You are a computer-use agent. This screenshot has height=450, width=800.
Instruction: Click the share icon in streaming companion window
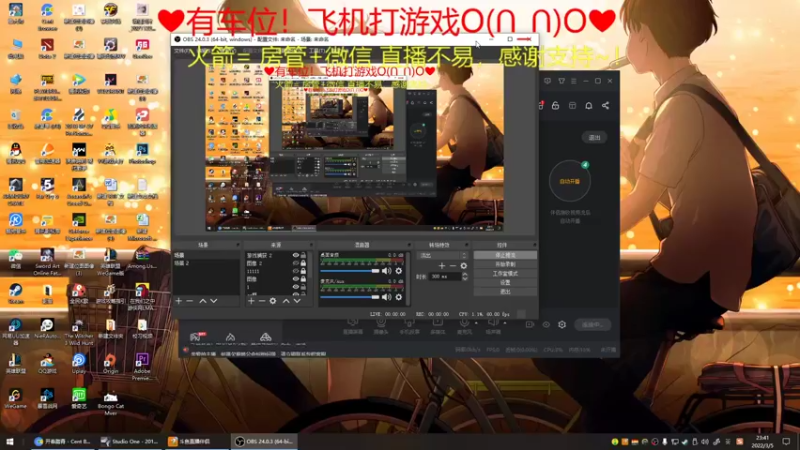[606, 106]
